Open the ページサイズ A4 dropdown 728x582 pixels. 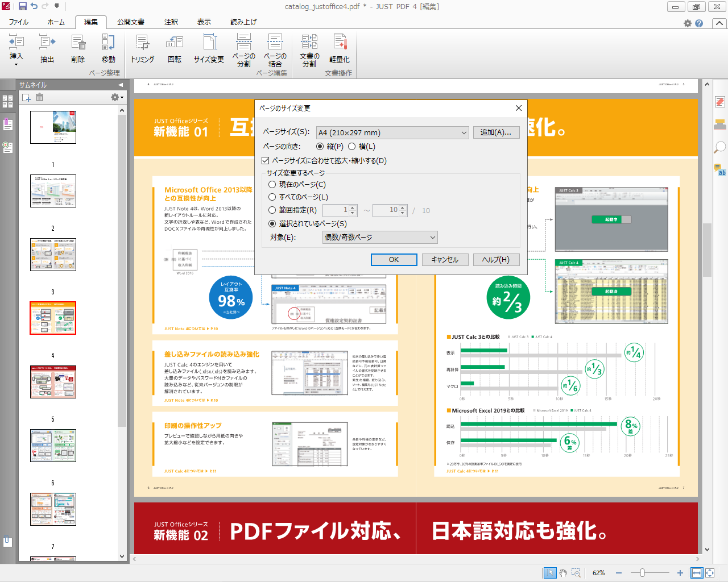392,132
